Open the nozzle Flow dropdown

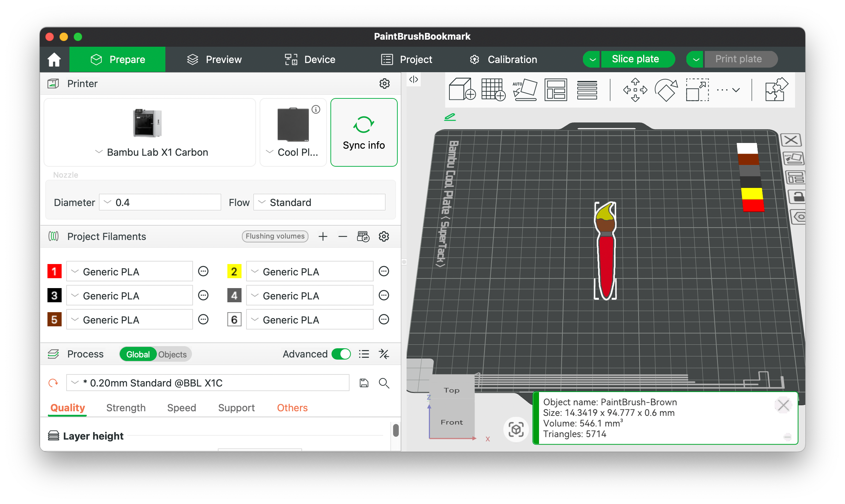pyautogui.click(x=319, y=202)
